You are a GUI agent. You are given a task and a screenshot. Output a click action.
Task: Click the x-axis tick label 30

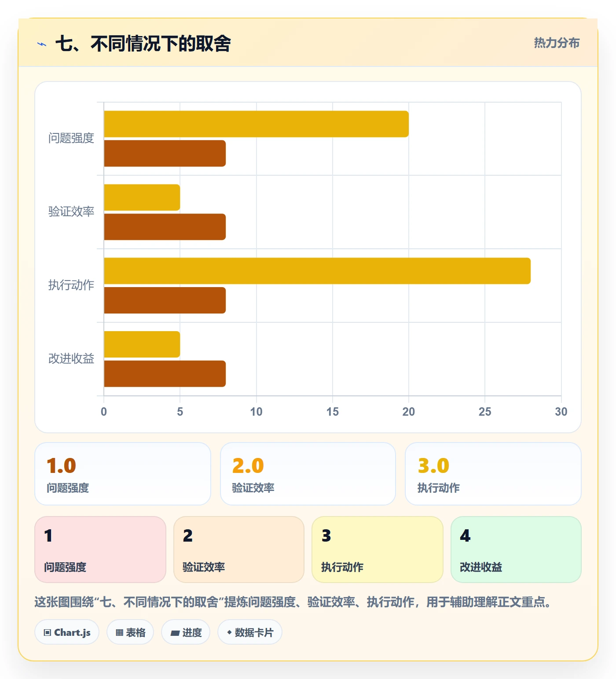coord(561,412)
